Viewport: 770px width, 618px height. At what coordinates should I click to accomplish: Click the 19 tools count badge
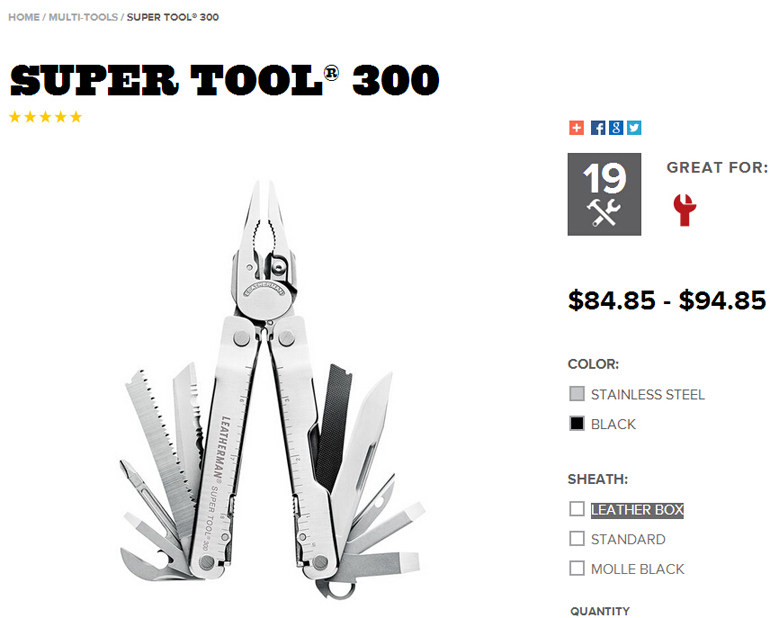[x=604, y=194]
